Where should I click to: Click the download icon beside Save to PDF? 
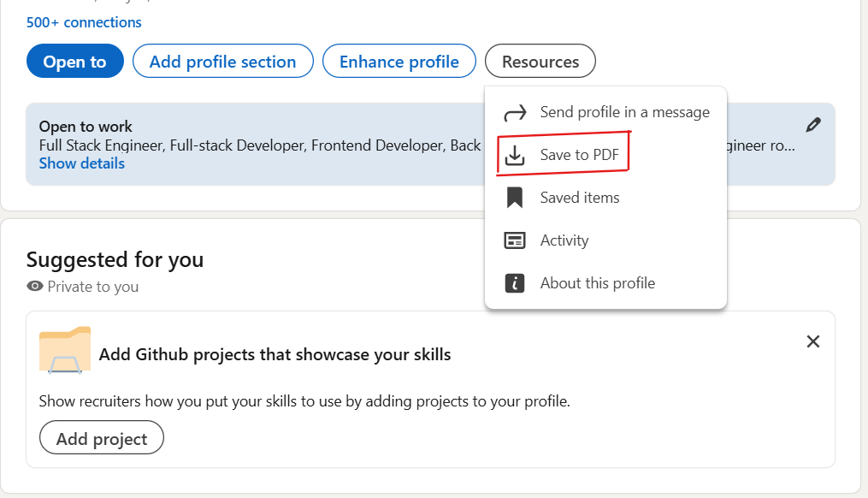click(x=515, y=154)
